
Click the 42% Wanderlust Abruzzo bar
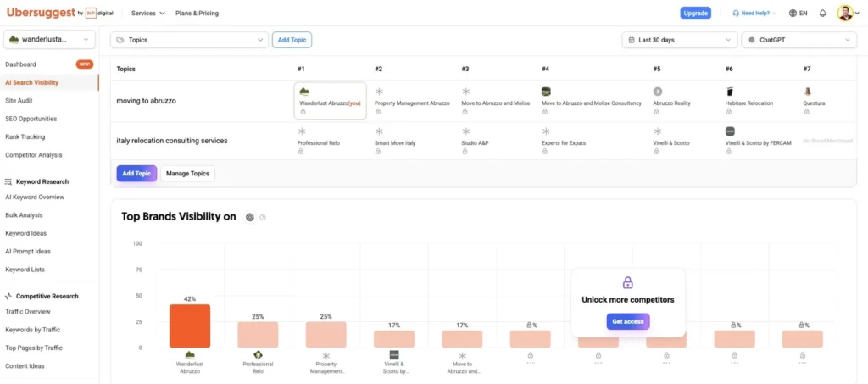pyautogui.click(x=190, y=326)
